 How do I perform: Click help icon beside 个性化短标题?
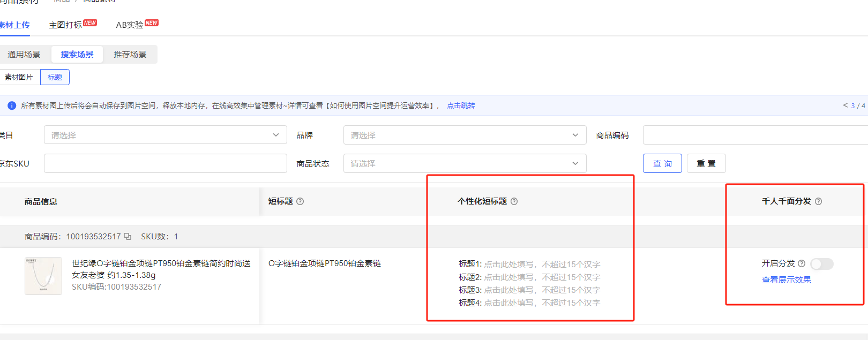coord(514,201)
